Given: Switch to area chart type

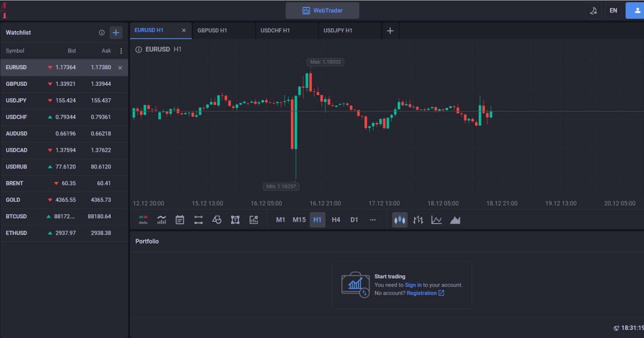Looking at the screenshot, I should (x=455, y=220).
